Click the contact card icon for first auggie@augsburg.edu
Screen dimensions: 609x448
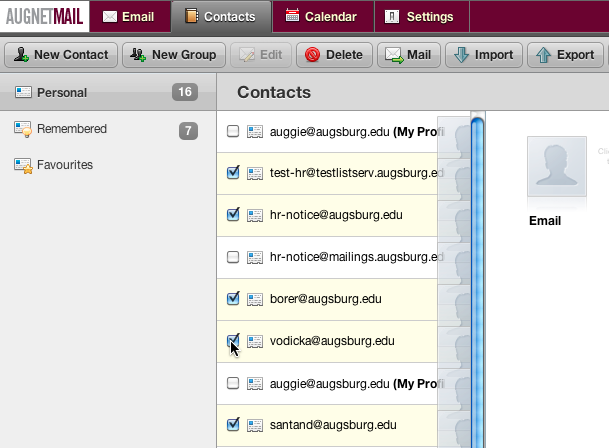point(255,132)
